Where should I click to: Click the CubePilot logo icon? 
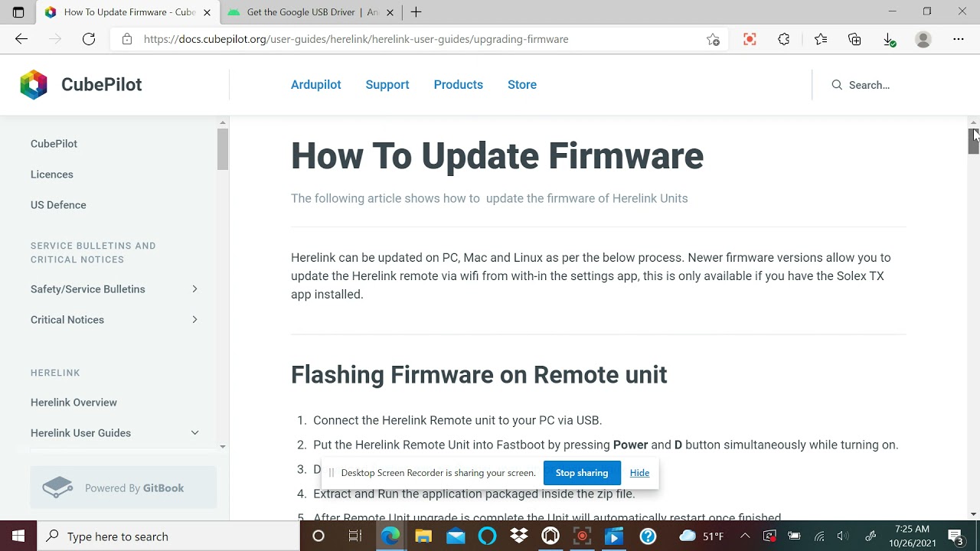click(x=34, y=85)
